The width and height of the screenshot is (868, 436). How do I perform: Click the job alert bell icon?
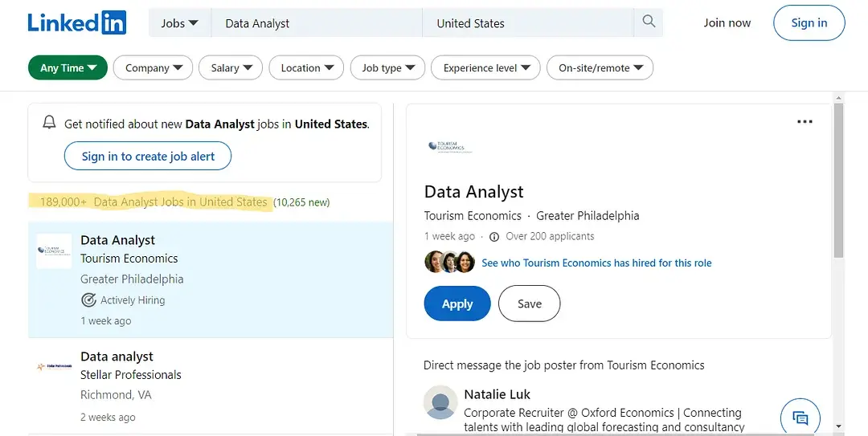tap(50, 123)
